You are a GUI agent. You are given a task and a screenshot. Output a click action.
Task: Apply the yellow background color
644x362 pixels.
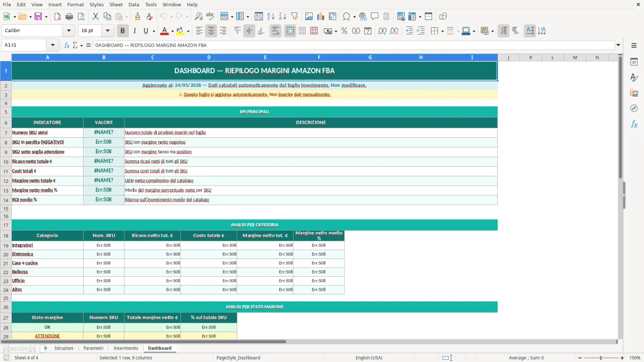point(180,31)
